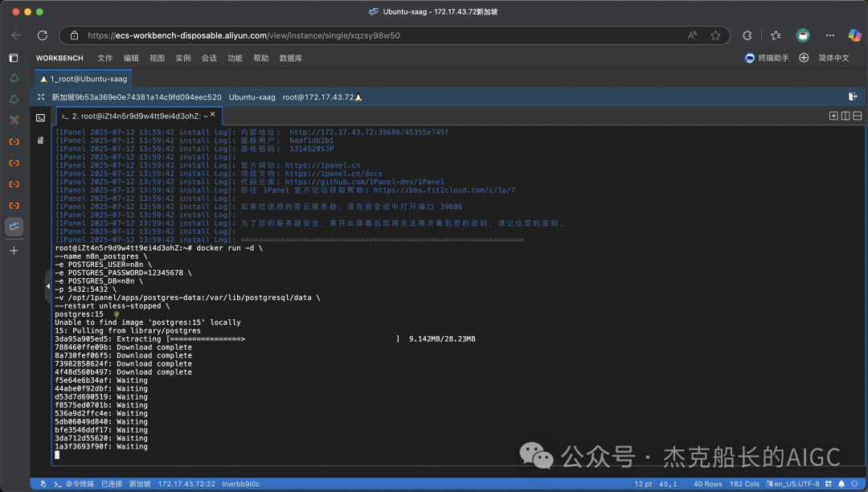Click the grid icon in status bar

pyautogui.click(x=829, y=484)
